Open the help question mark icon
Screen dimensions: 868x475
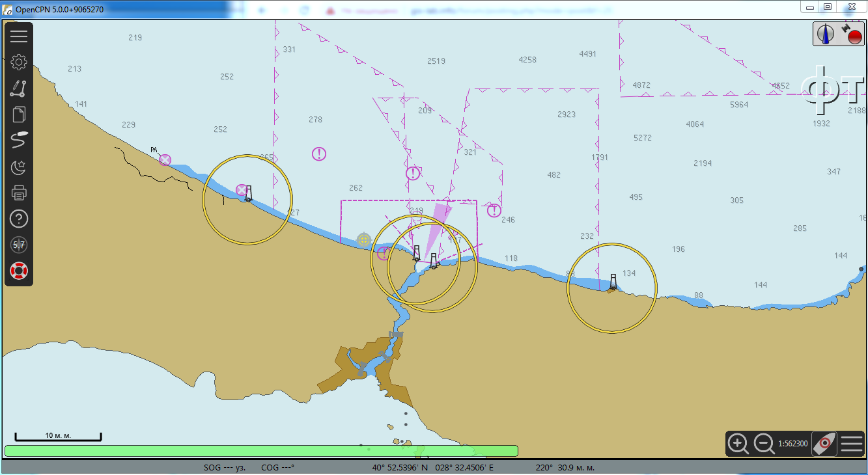pos(19,219)
